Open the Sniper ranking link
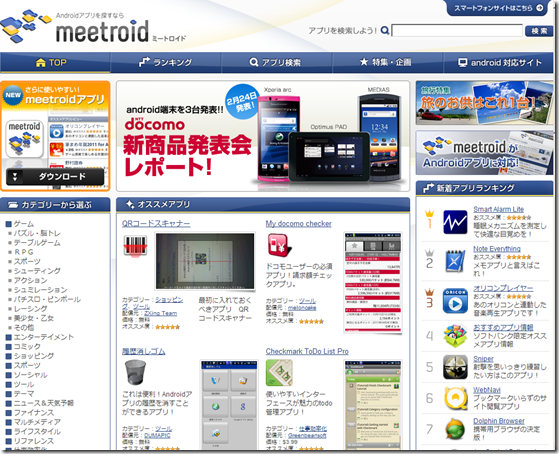559x454 pixels. pos(483,359)
